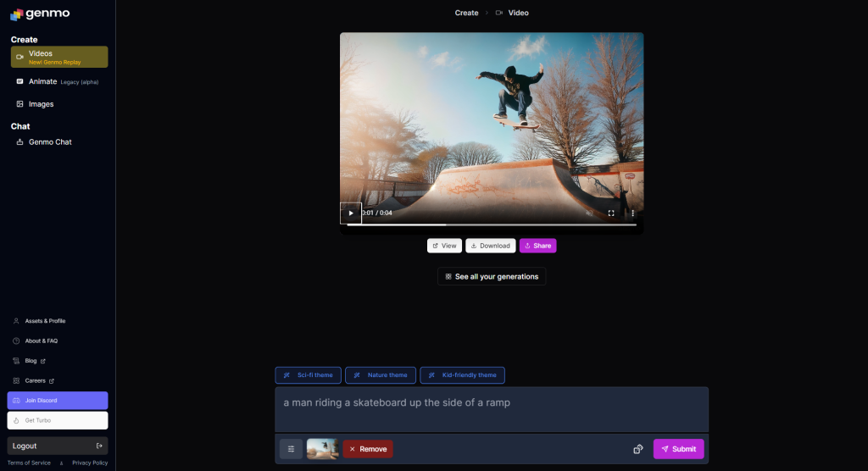Remove the attached image
This screenshot has height=471, width=868.
(368, 450)
